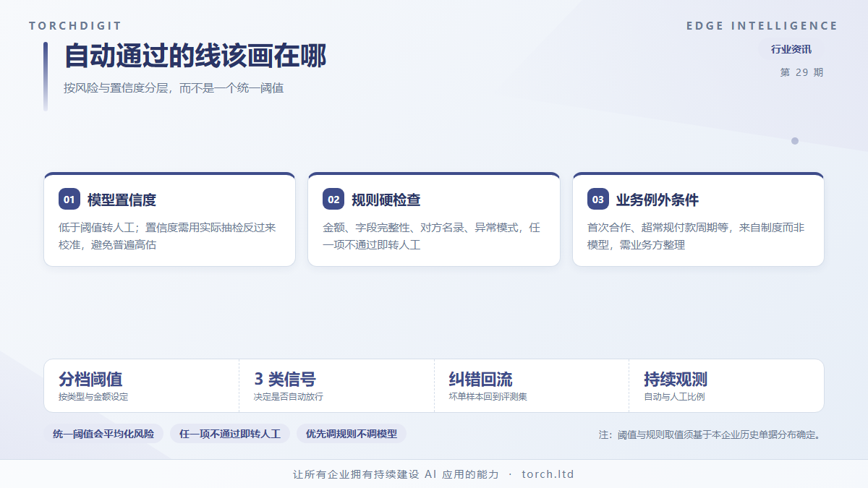868x488 pixels.
Task: Click the title 自动通过的线该画在哪
Action: pyautogui.click(x=195, y=56)
